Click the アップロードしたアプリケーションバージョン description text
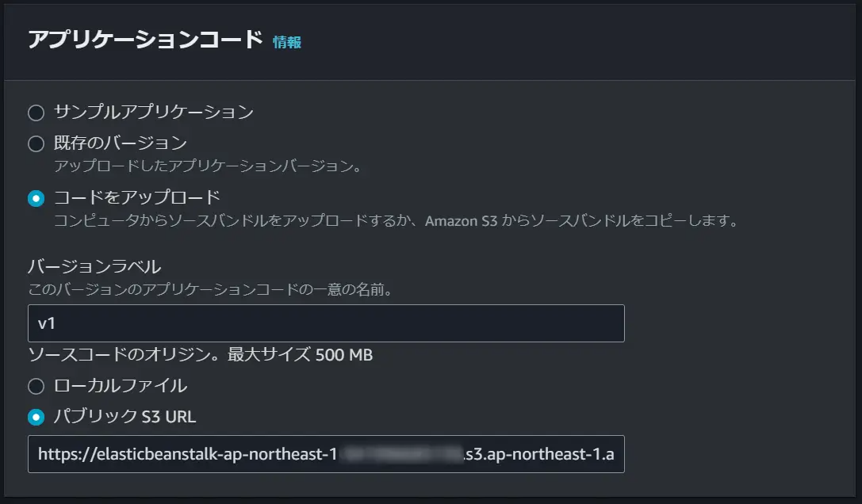Image resolution: width=862 pixels, height=504 pixels. tap(208, 166)
